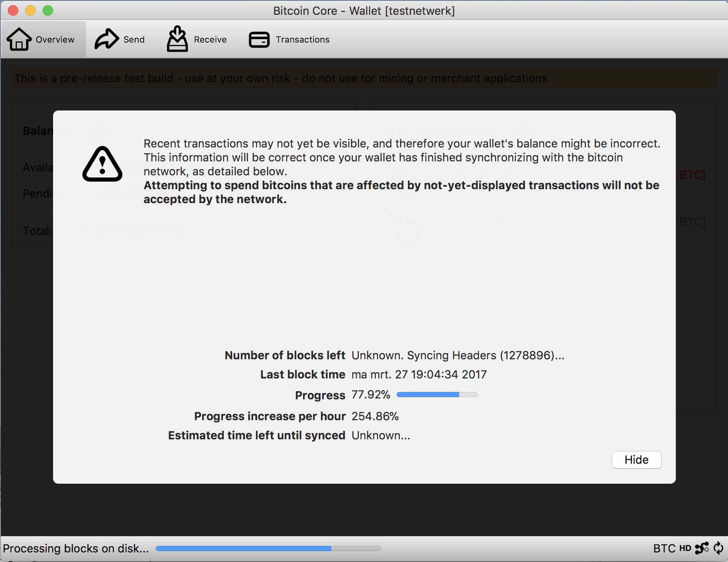Click the warning triangle icon in dialog
728x562 pixels.
(102, 164)
